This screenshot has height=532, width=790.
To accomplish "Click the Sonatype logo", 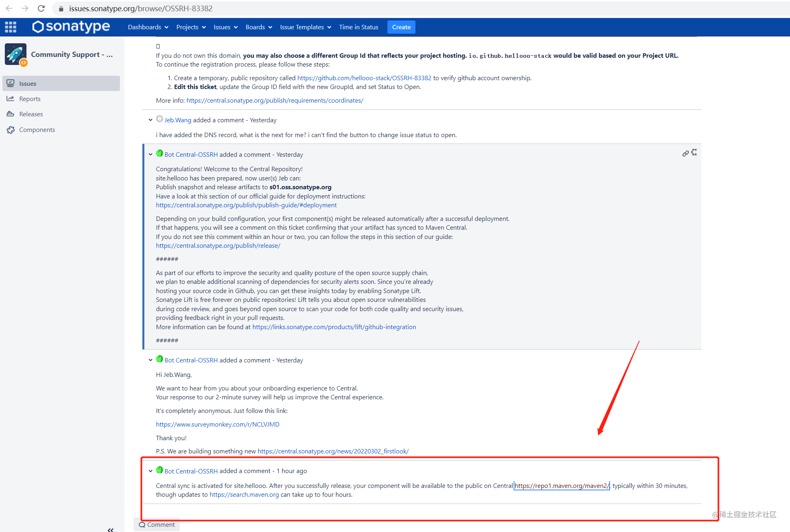I will 71,27.
